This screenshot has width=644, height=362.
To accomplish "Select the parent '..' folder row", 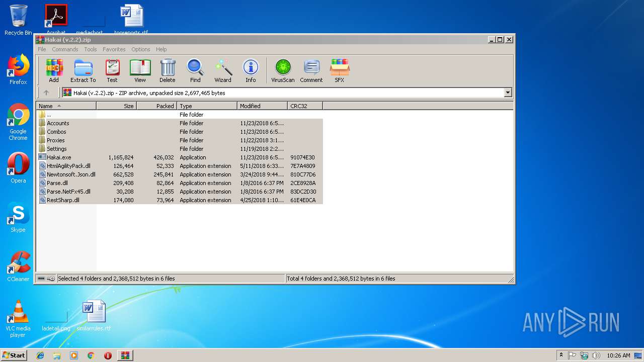I will tap(179, 115).
